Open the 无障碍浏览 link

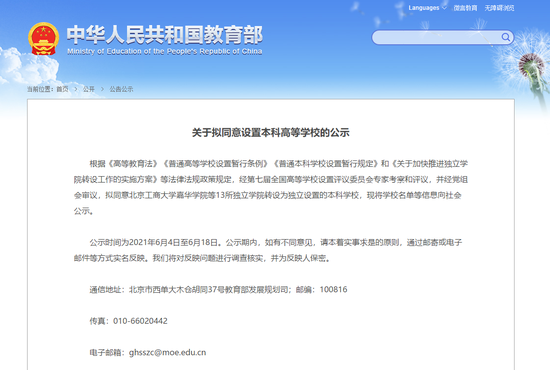pyautogui.click(x=499, y=8)
